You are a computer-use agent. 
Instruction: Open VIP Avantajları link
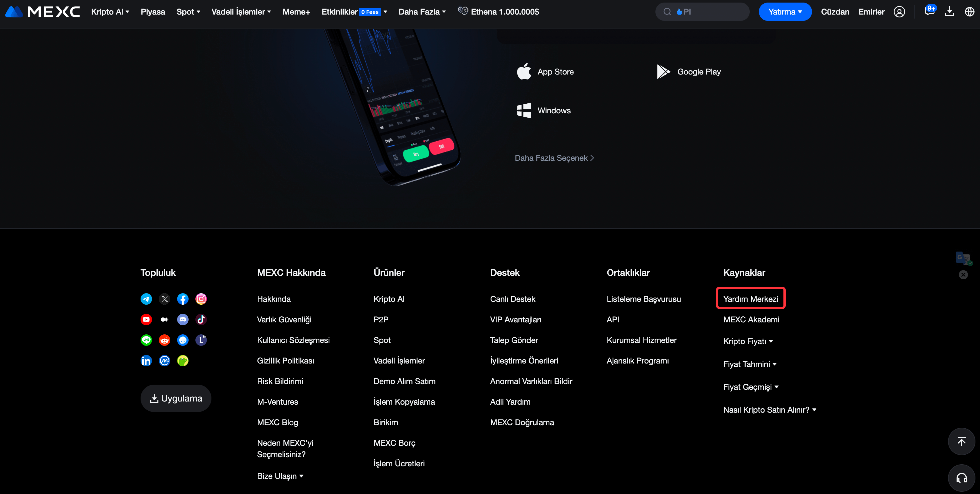(x=515, y=320)
